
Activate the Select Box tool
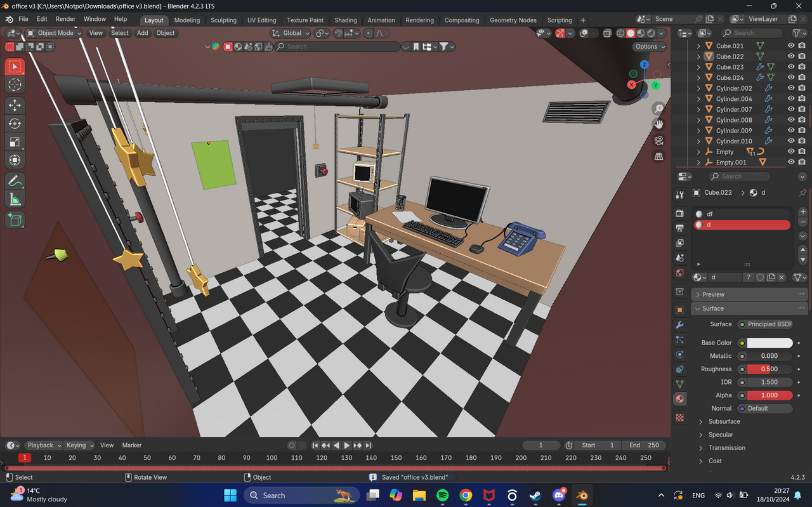15,67
